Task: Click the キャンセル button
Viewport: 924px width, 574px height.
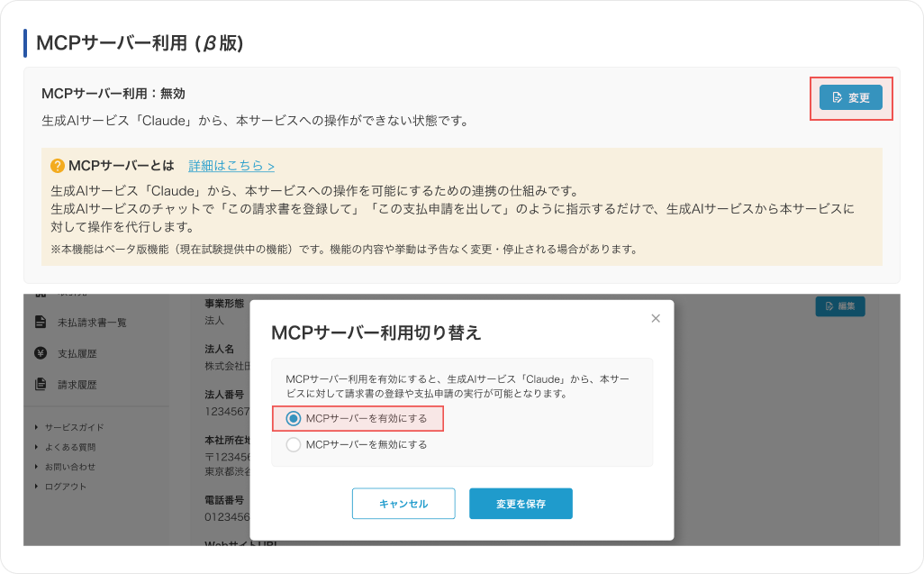Action: 403,504
